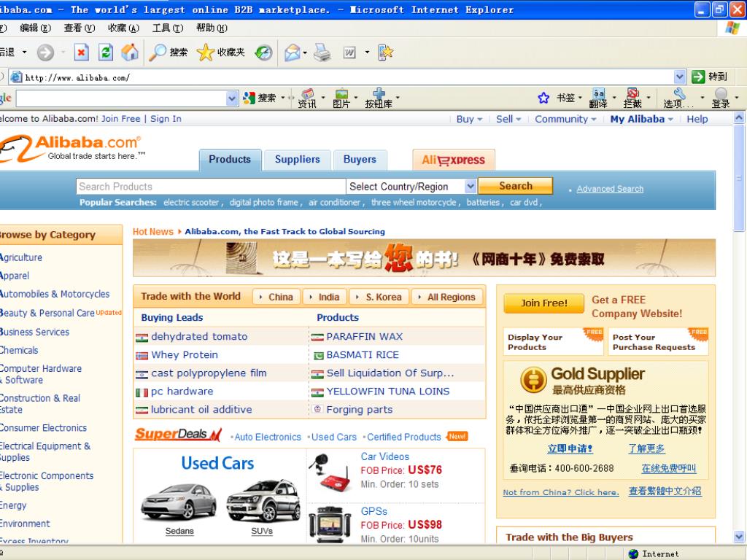
Task: Open the Sell dropdown menu
Action: (x=508, y=119)
